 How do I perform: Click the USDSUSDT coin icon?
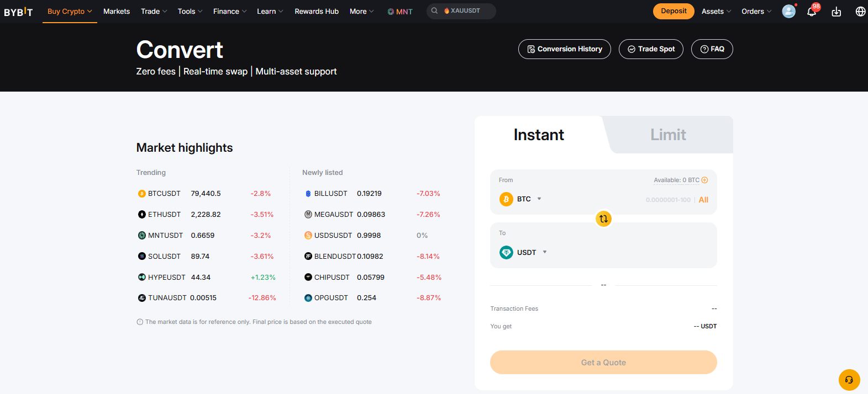pos(308,236)
